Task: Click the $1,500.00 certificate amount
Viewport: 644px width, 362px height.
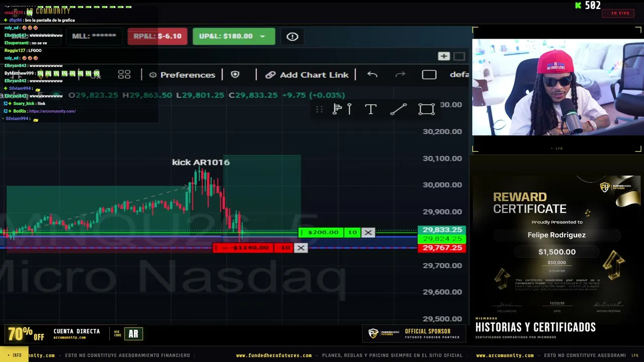Action: click(557, 252)
